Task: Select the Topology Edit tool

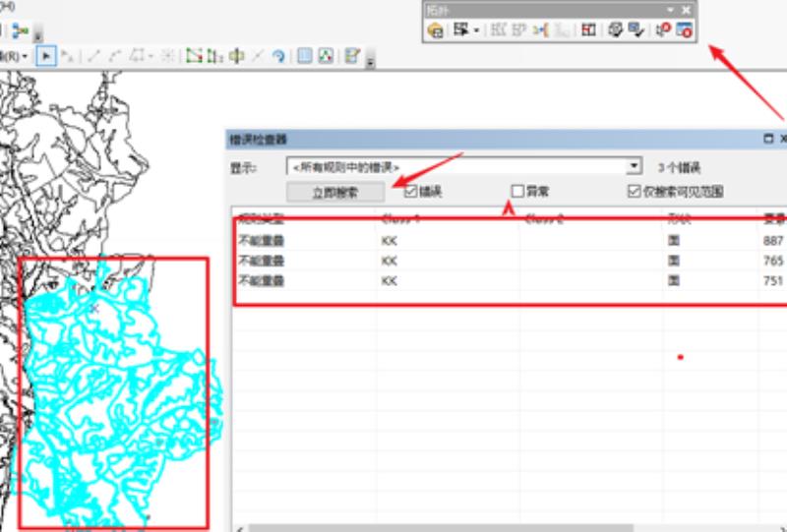Action: point(460,30)
